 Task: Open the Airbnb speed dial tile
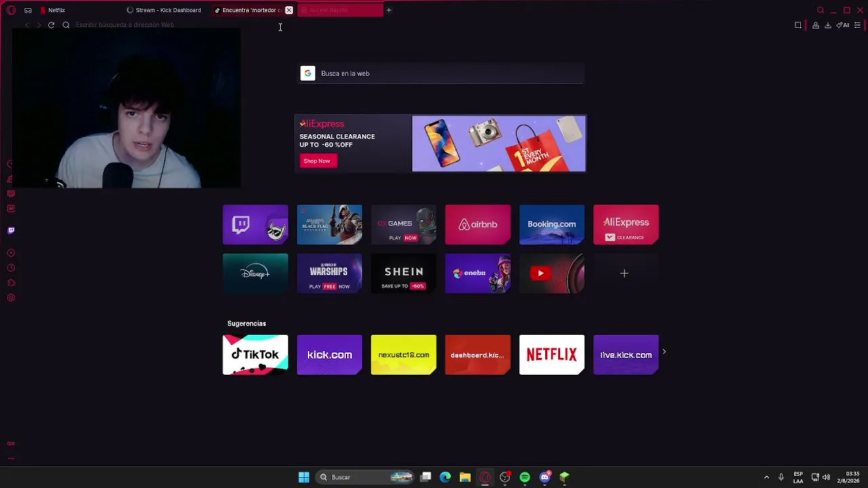477,224
